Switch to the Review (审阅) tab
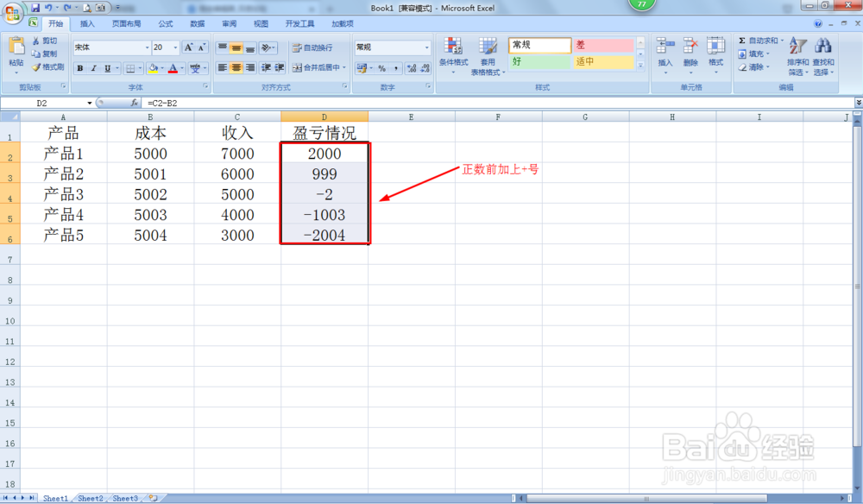The image size is (863, 504). tap(229, 23)
